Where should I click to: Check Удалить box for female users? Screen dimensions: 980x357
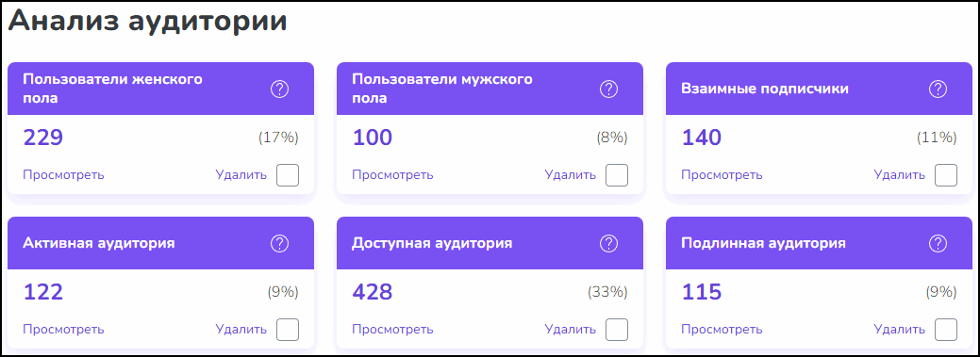pyautogui.click(x=288, y=175)
